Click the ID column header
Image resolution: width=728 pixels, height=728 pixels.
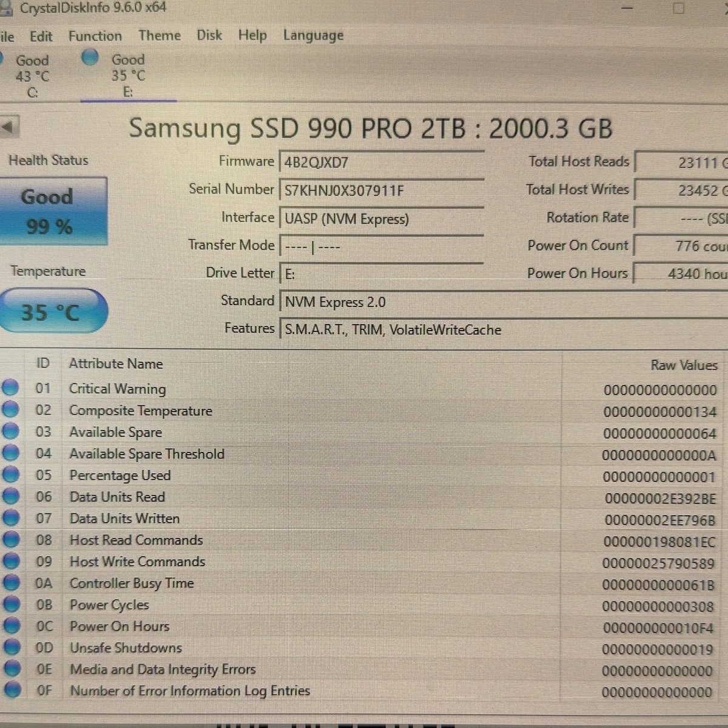[x=42, y=363]
